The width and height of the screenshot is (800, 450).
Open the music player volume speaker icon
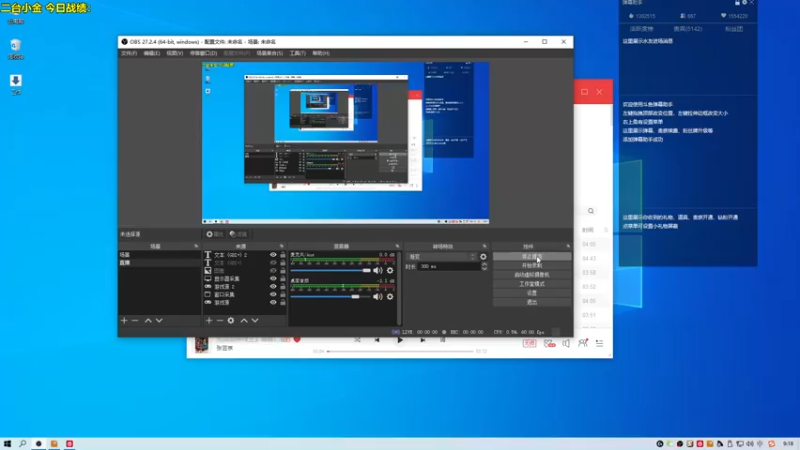click(566, 343)
